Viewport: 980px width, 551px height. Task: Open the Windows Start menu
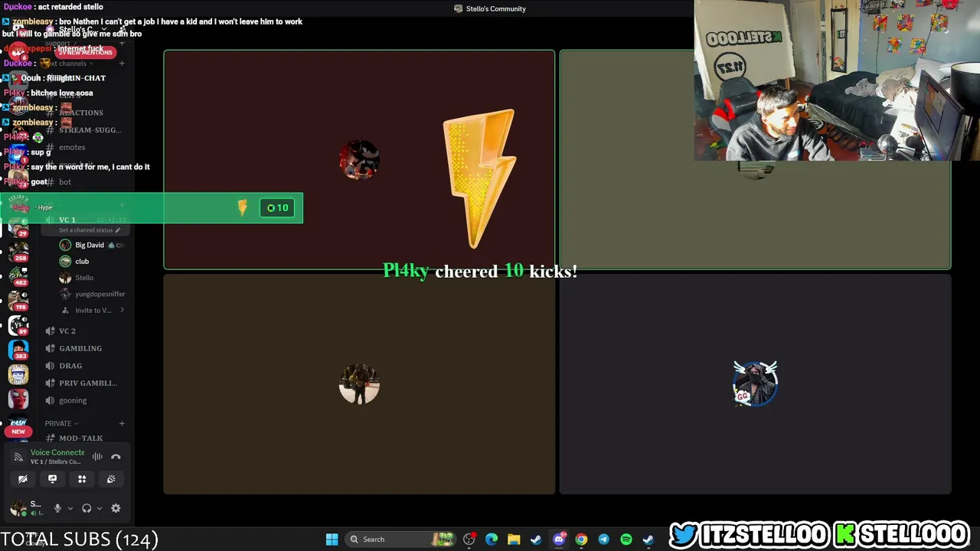coord(332,540)
